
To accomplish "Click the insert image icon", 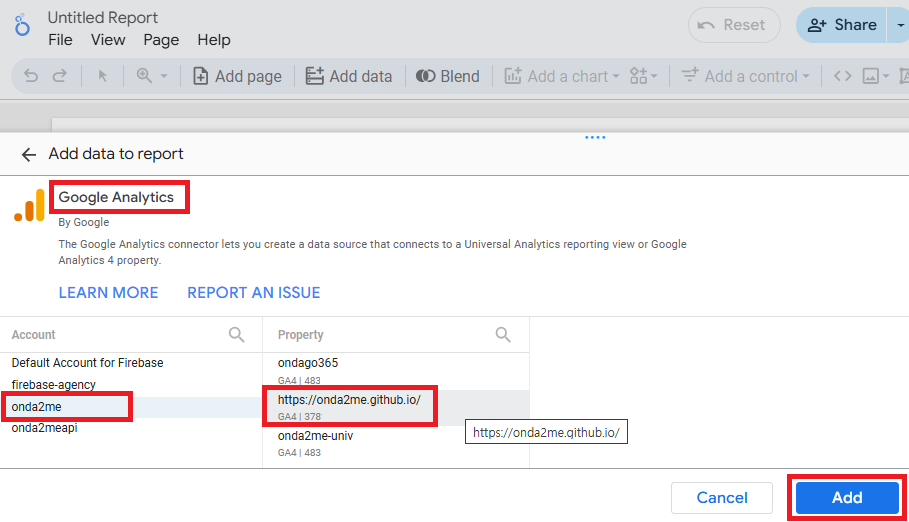I will (871, 76).
